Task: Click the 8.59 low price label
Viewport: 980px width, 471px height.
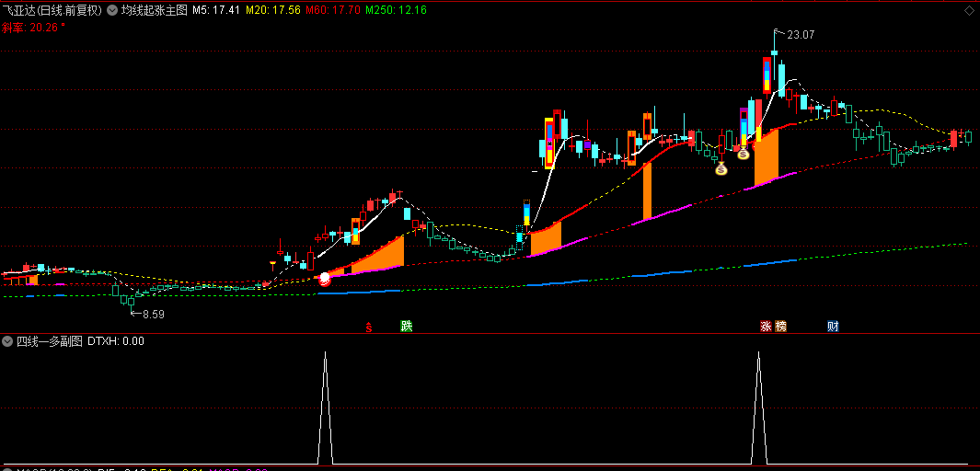Action: pos(153,315)
